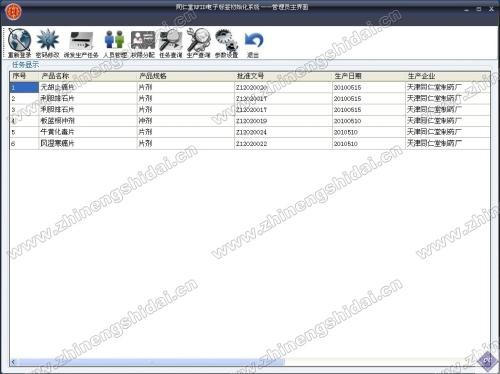Click the diamond icon at bottom right
The width and height of the screenshot is (500, 374).
point(487,360)
